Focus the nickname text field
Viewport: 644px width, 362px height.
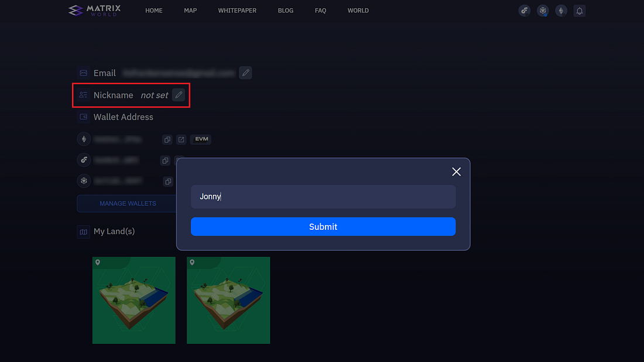click(323, 196)
